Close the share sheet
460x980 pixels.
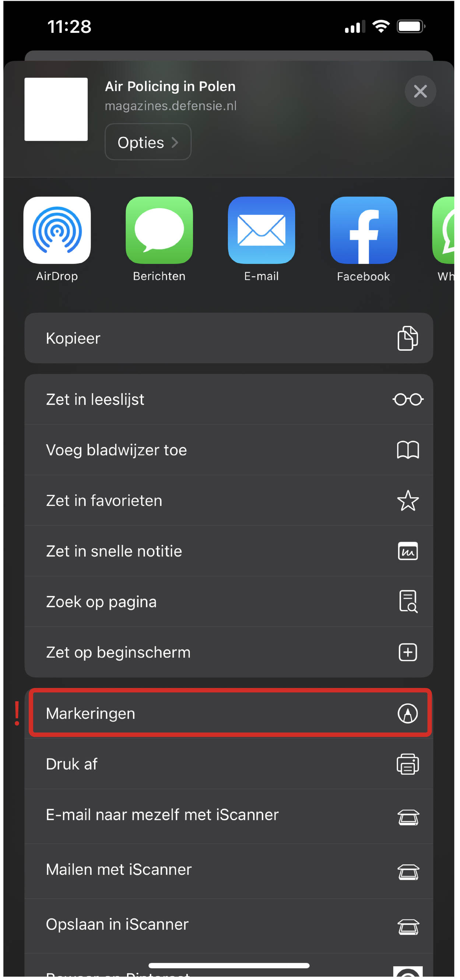click(420, 91)
